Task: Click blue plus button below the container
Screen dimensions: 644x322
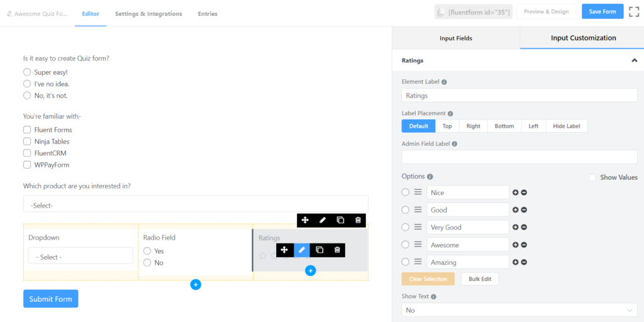Action: (x=196, y=284)
